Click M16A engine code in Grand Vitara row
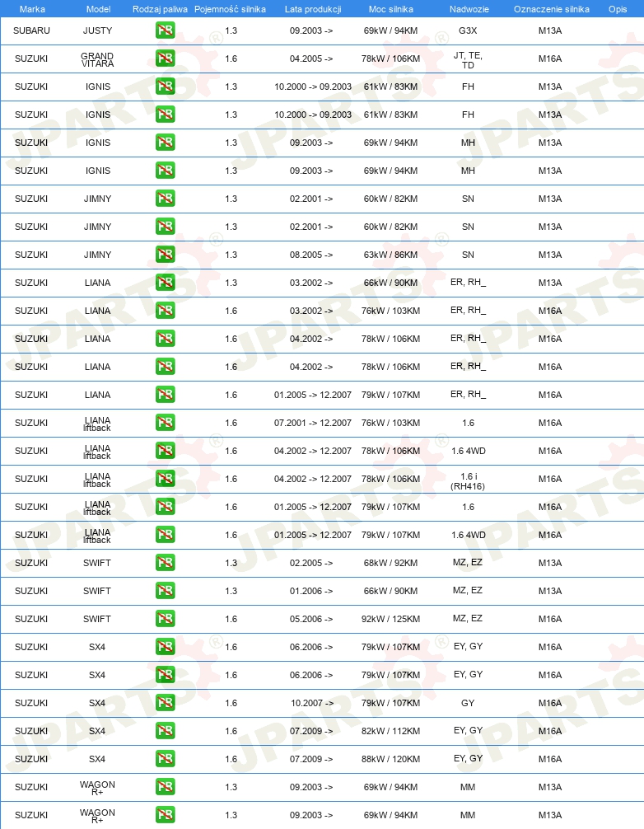The image size is (644, 829). coord(550,59)
